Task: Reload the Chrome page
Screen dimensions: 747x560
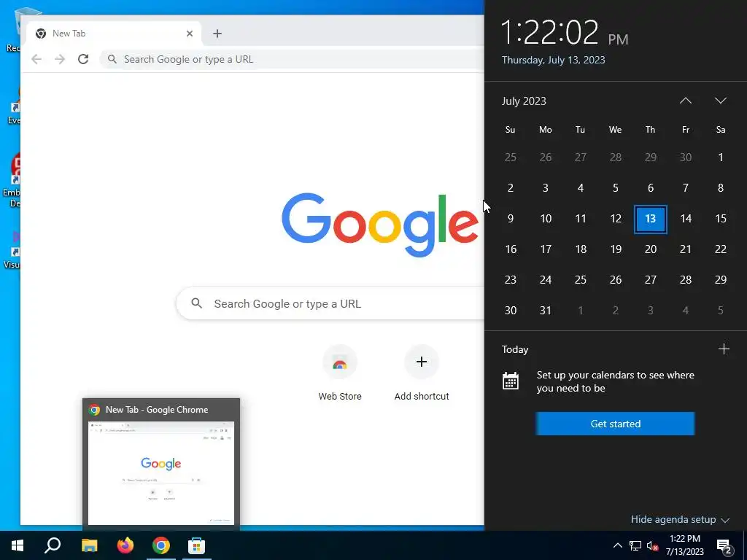Action: point(83,59)
